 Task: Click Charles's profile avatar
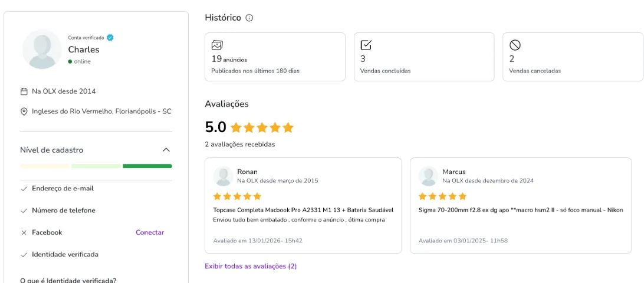coord(42,50)
